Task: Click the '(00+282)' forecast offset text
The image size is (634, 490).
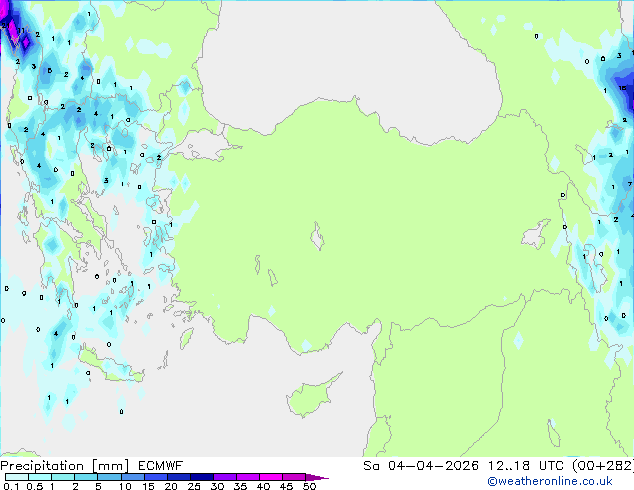Action: click(603, 466)
